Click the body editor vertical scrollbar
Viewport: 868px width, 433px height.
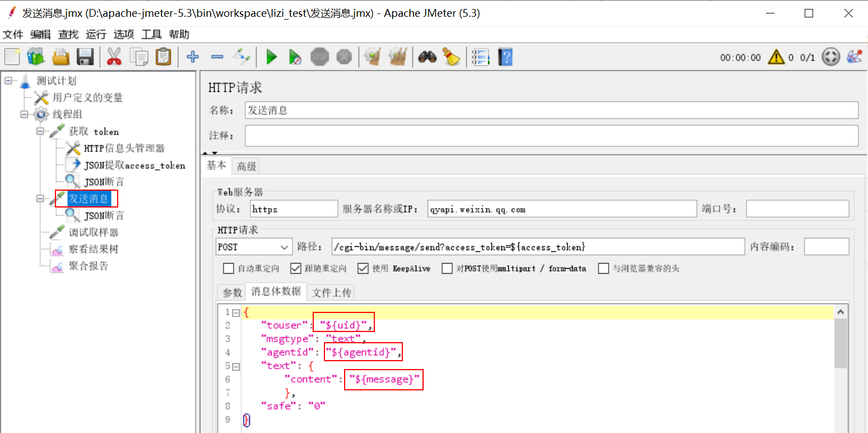(841, 343)
